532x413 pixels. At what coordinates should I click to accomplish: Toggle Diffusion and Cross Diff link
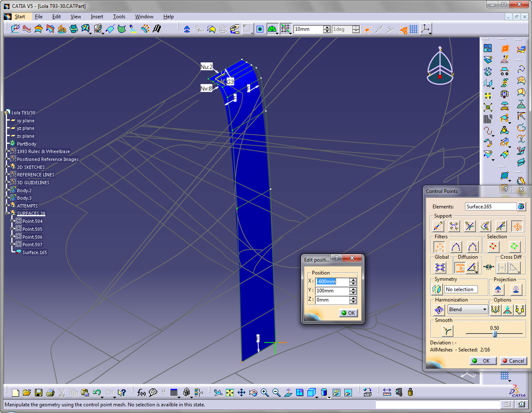[489, 267]
